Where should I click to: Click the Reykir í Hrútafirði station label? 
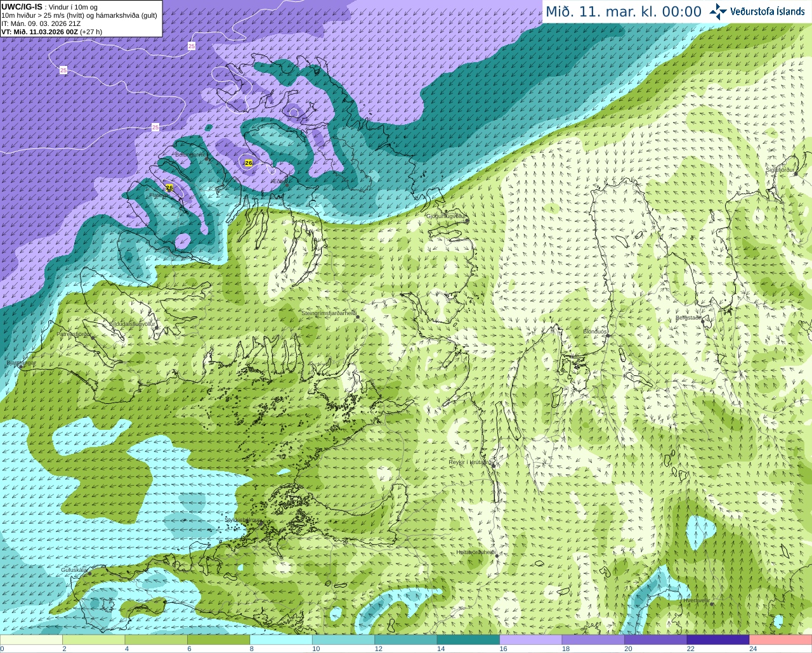471,462
